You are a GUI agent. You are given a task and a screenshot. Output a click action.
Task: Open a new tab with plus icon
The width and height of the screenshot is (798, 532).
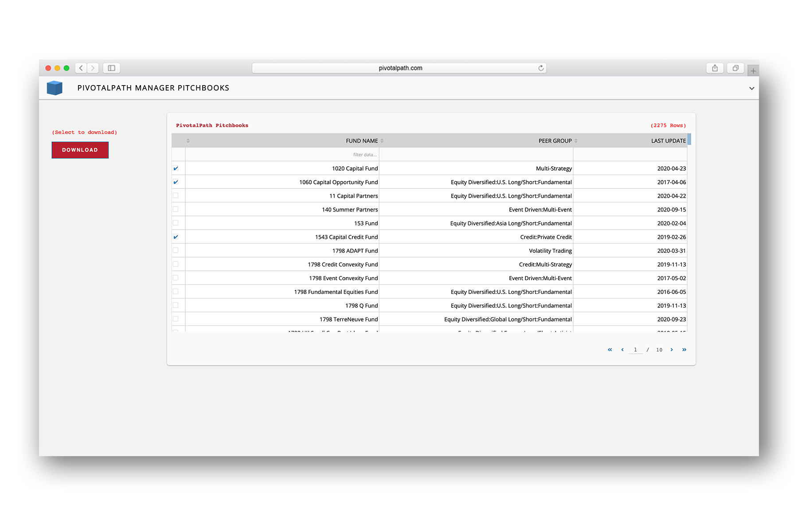753,71
